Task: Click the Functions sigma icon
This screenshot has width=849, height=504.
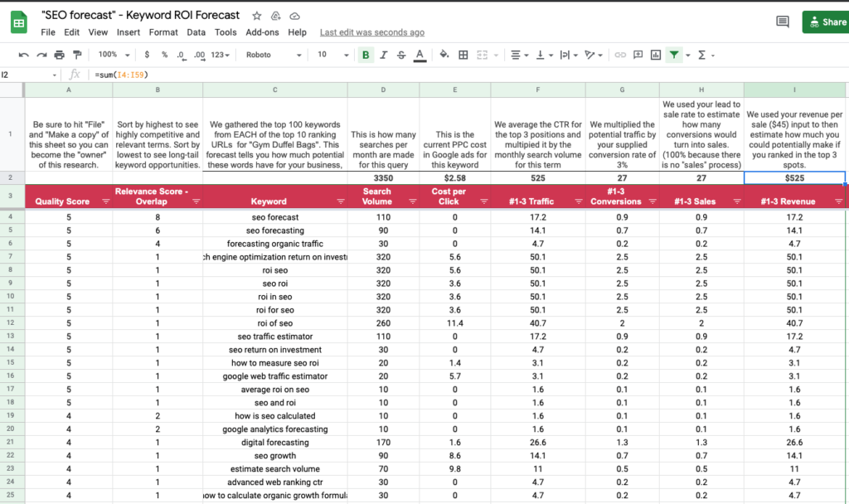Action: point(701,55)
